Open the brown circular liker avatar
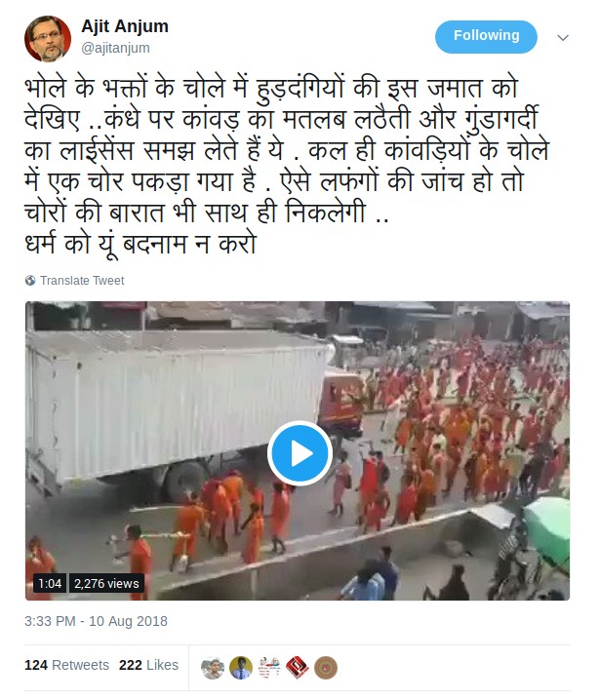 point(326,668)
